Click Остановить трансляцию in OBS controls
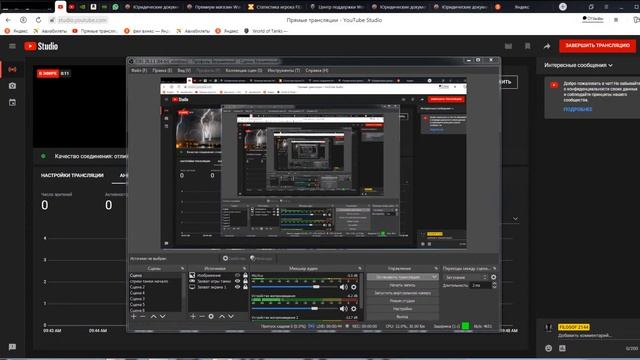This screenshot has width=640, height=360. tap(402, 277)
